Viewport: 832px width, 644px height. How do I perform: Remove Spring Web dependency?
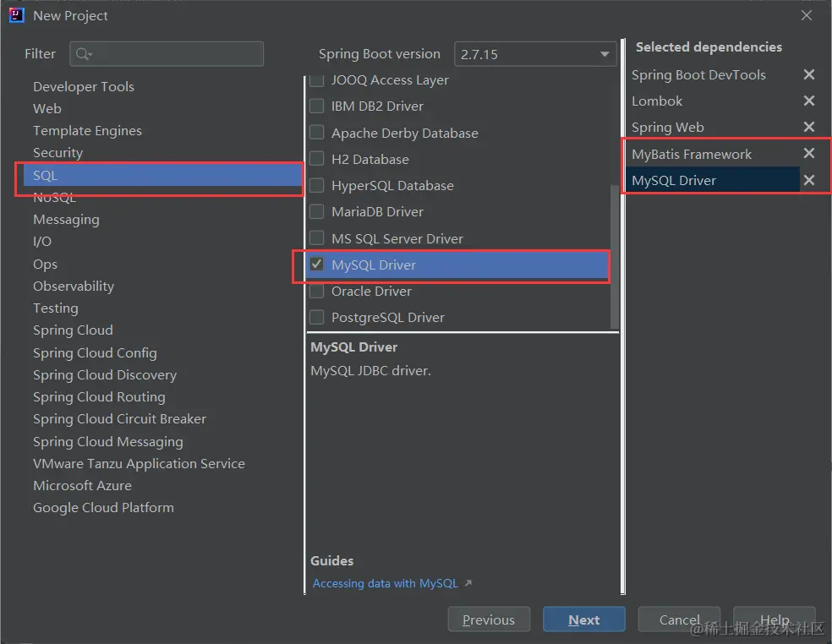[809, 128]
